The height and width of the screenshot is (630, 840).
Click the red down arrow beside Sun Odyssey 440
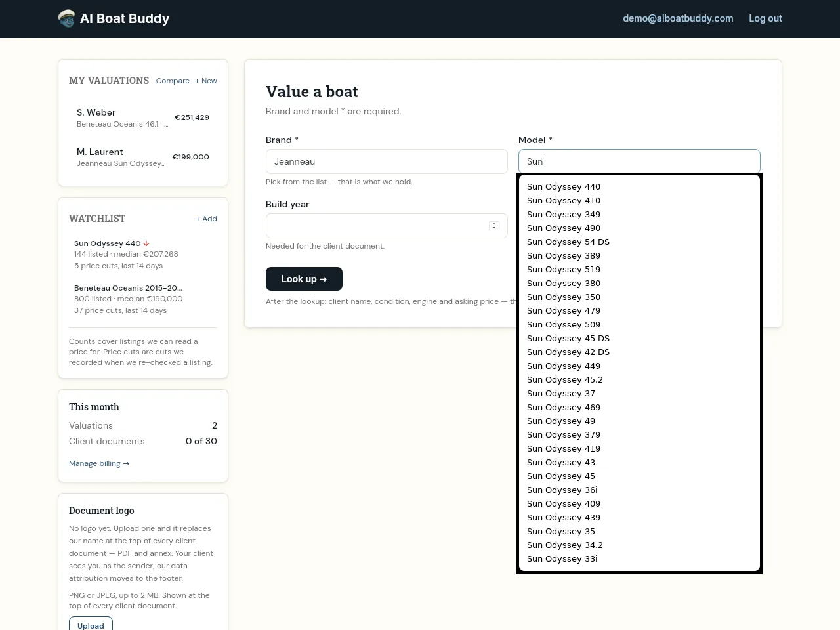[146, 243]
